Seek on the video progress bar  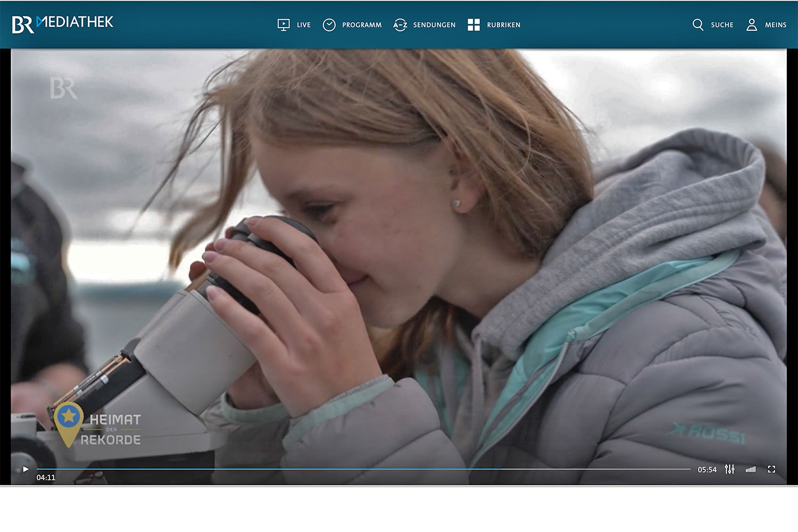[x=363, y=469]
